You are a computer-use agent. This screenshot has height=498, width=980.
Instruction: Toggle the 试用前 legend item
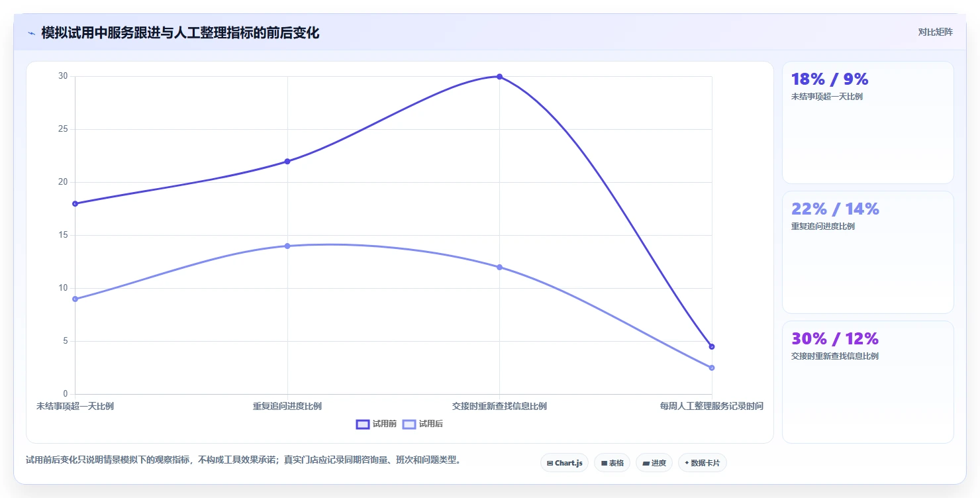pyautogui.click(x=376, y=424)
